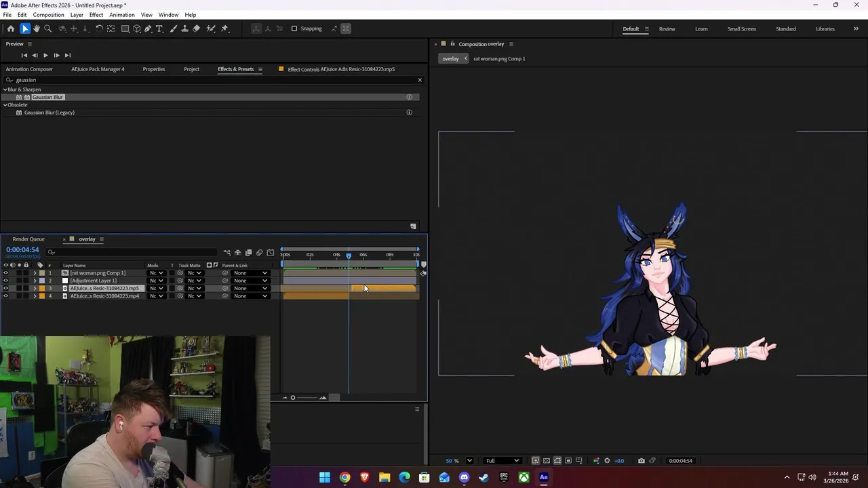Screen dimensions: 868x488
Task: Click the reset exposure icon in viewer
Action: [607, 461]
